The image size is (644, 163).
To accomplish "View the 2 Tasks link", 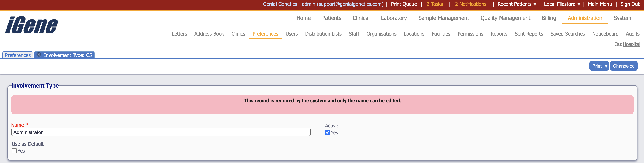I will 435,4.
